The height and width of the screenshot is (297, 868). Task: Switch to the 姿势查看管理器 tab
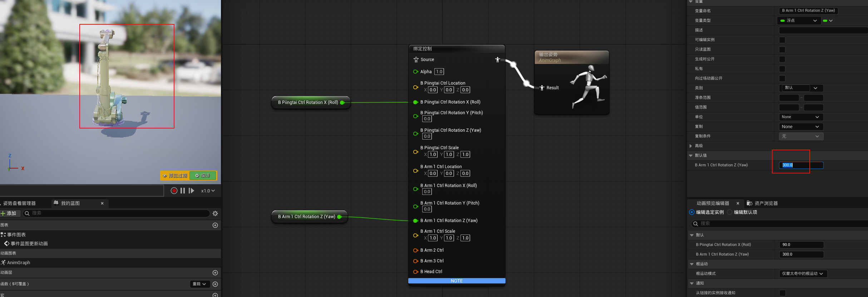pos(19,203)
